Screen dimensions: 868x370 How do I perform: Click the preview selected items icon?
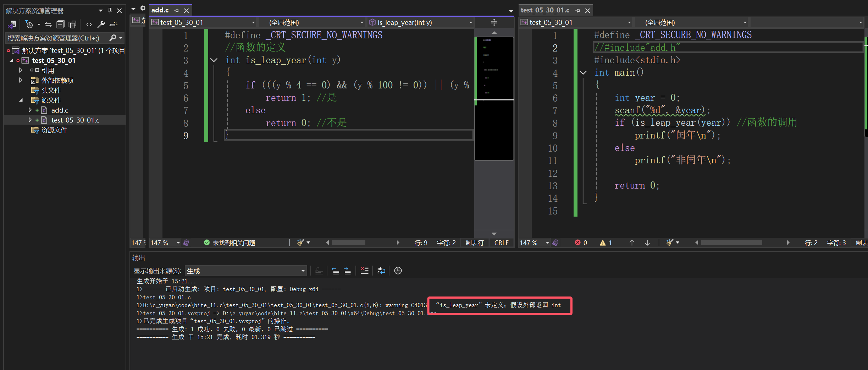pos(114,25)
